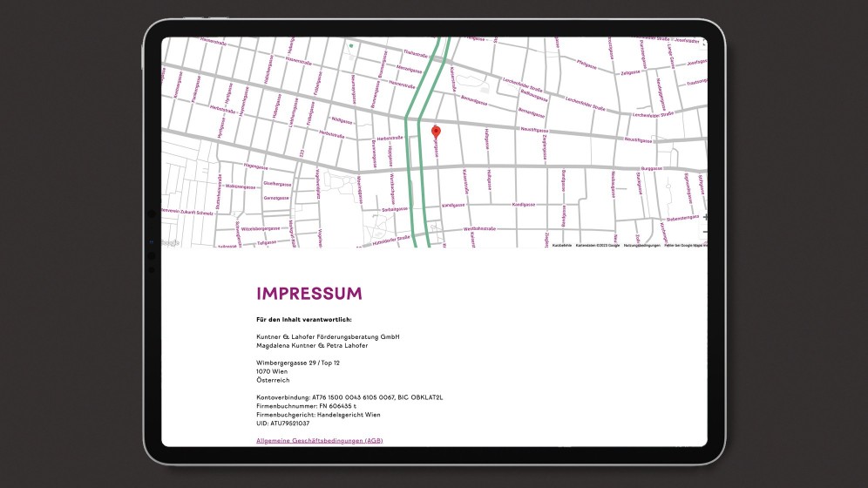Click the small green marker on the map

coord(351,45)
